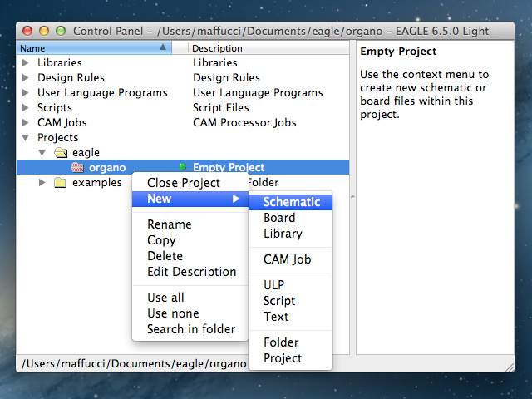Expand the examples folder arrow
Screen dimensions: 532x399
[x=42, y=183]
